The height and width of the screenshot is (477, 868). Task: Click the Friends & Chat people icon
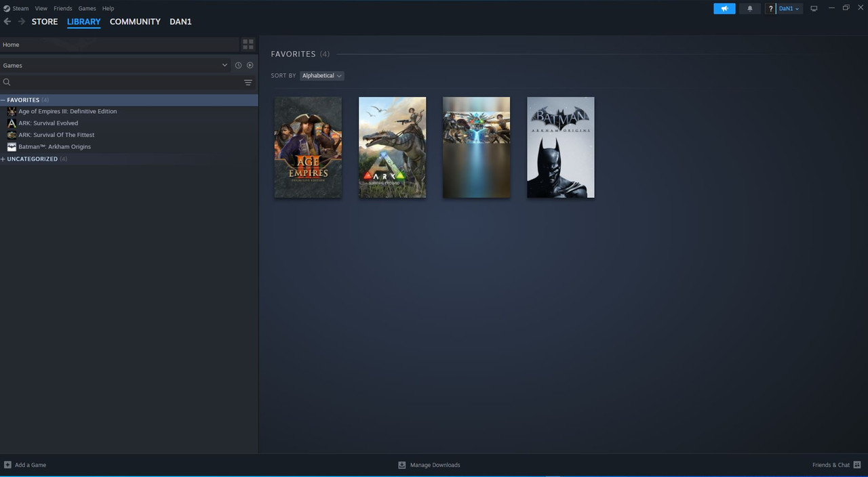pos(857,465)
